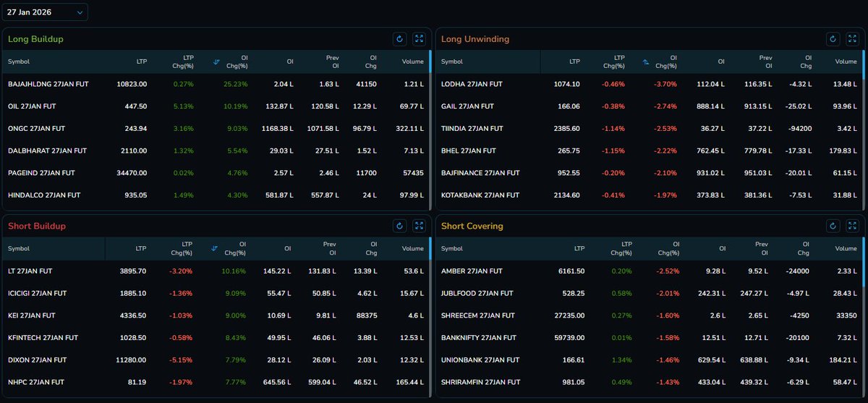Screen dimensions: 868x403
Task: Select SHREECEM 27JAN FUT symbol
Action: 480,315
